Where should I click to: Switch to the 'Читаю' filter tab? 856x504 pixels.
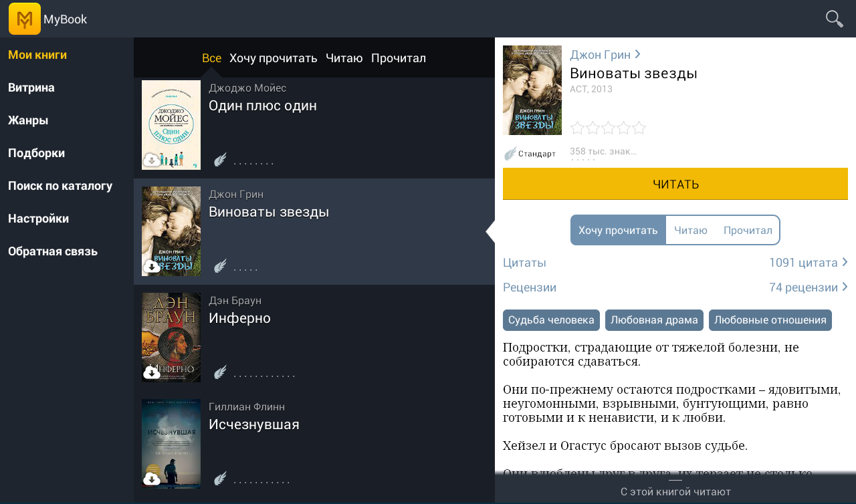(x=344, y=57)
